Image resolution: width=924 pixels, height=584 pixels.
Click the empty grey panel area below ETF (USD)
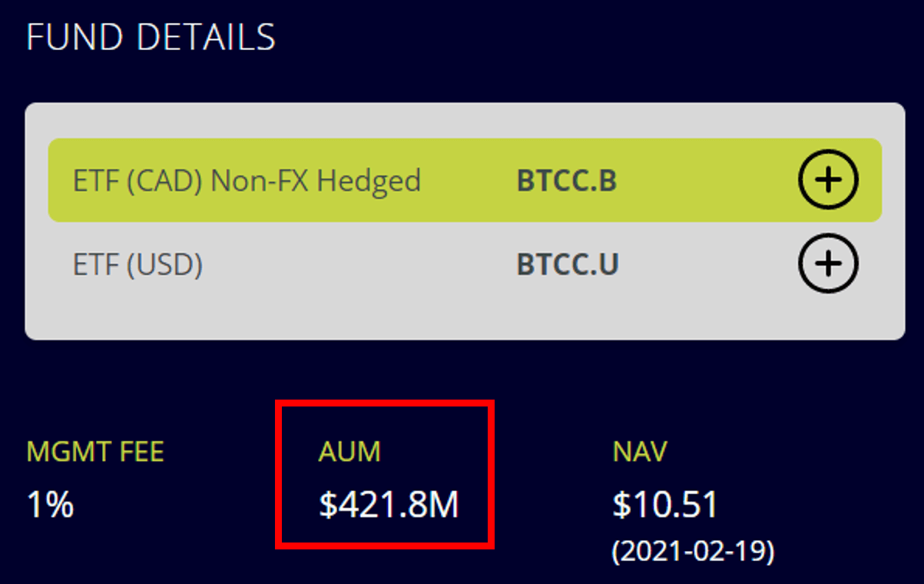point(464,319)
